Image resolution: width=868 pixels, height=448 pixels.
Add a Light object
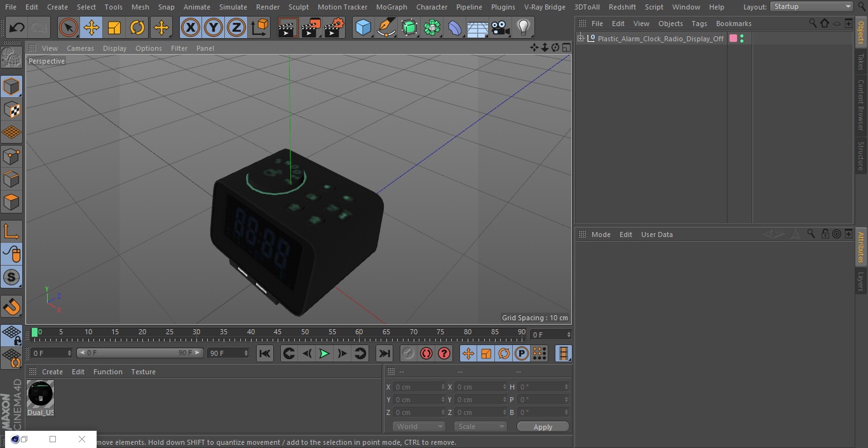click(523, 27)
